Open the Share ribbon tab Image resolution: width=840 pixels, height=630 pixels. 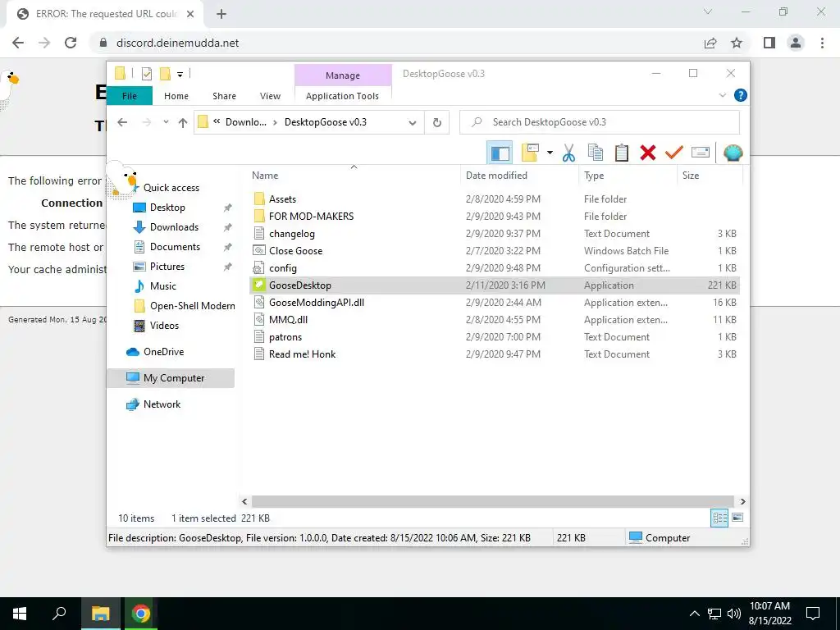[224, 96]
